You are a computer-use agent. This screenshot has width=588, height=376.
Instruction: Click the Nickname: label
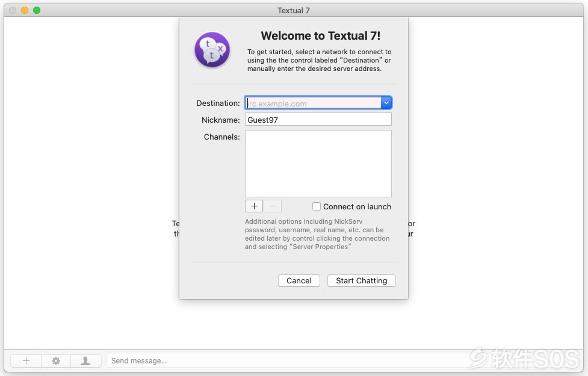[x=220, y=120]
